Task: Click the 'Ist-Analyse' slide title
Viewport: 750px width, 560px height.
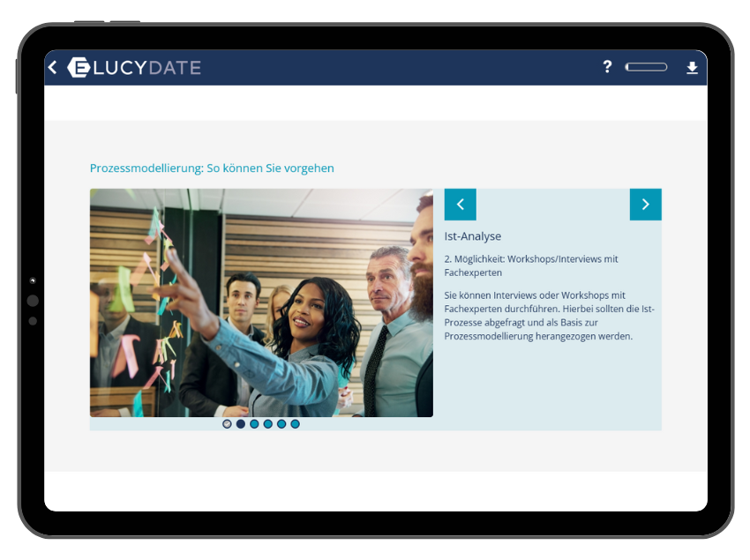Action: pos(473,236)
